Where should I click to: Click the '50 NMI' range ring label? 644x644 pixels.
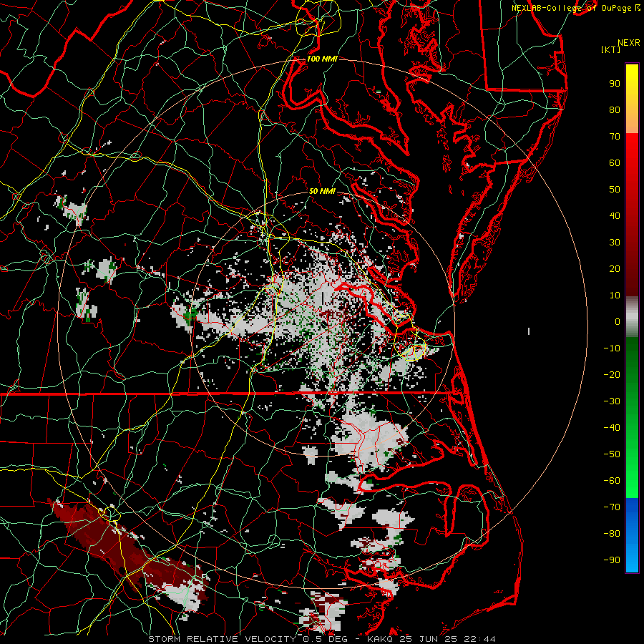pos(322,191)
